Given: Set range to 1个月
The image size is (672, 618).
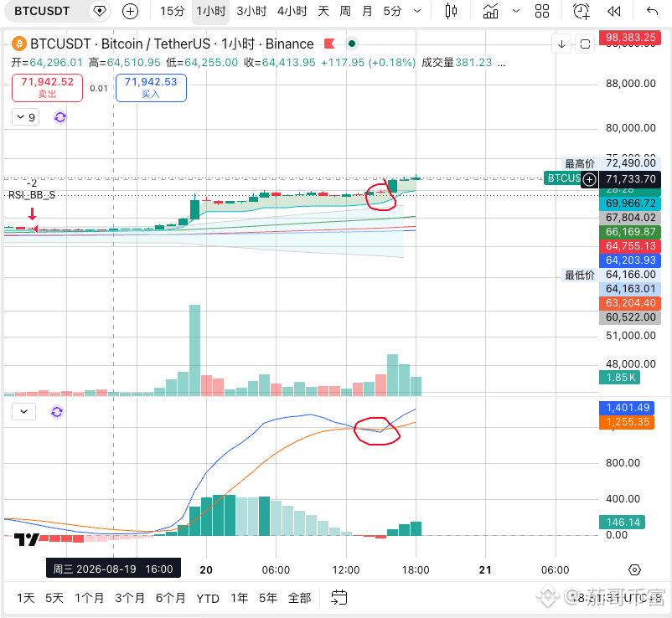Looking at the screenshot, I should click(x=89, y=598).
